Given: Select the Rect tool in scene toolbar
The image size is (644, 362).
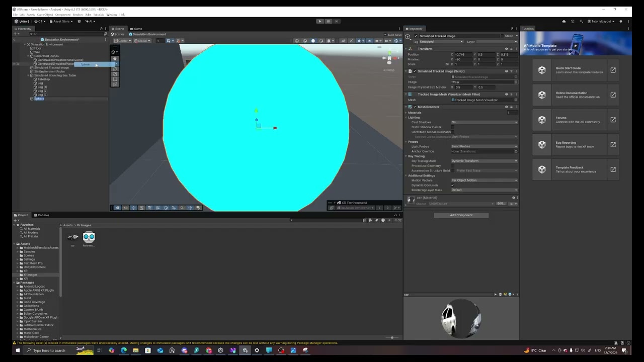Looking at the screenshot, I should click(x=115, y=79).
